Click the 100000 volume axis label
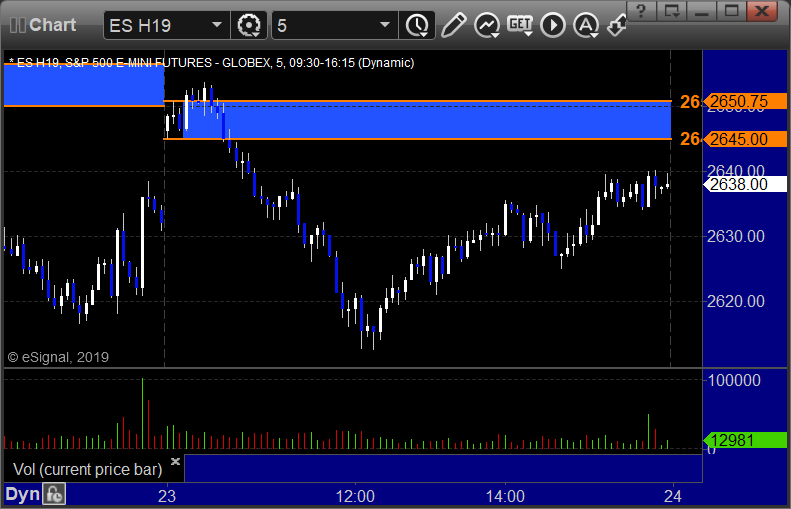The width and height of the screenshot is (791, 509). 734,380
